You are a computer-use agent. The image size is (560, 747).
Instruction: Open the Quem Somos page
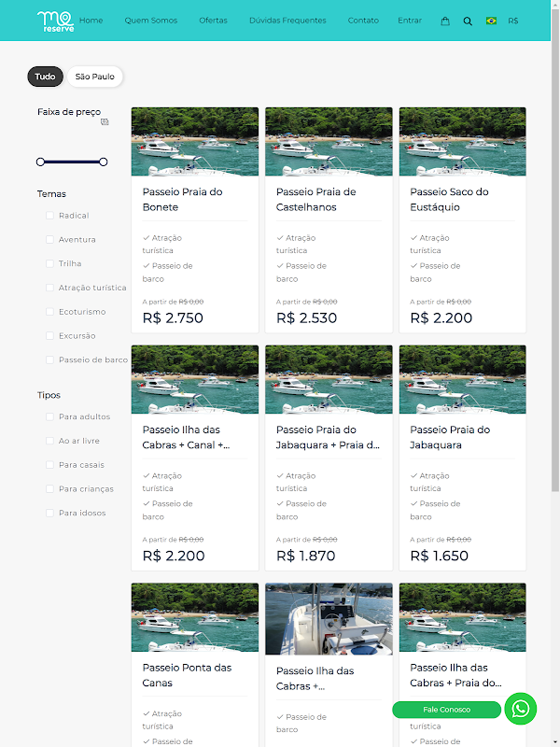151,21
